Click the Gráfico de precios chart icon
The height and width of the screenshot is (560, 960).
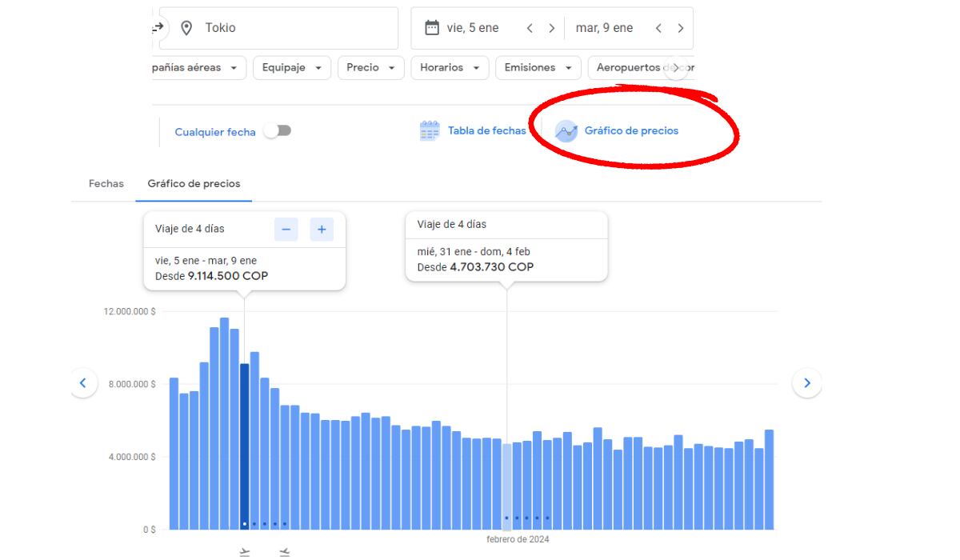click(x=566, y=131)
